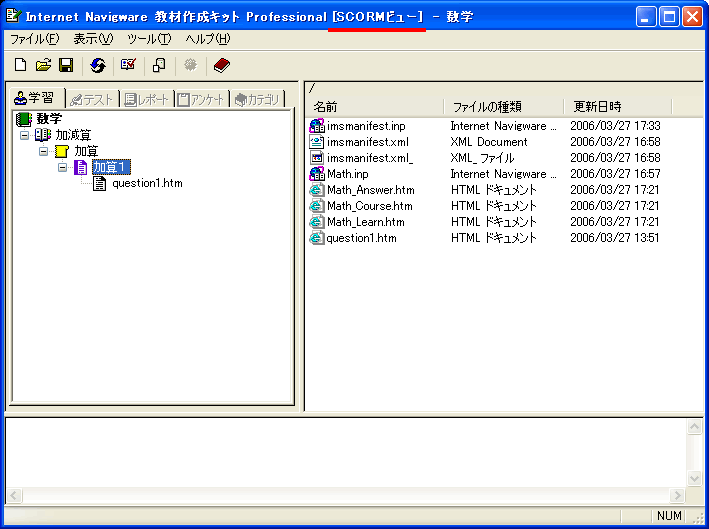Screen dimensions: 709x529
Task: Click the New file toolbar icon
Action: click(20, 65)
